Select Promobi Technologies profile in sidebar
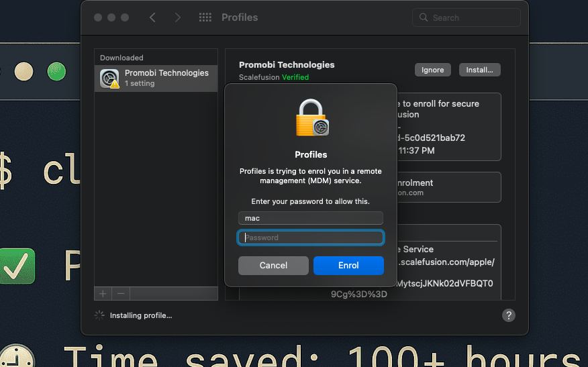This screenshot has height=367, width=588. tap(156, 78)
